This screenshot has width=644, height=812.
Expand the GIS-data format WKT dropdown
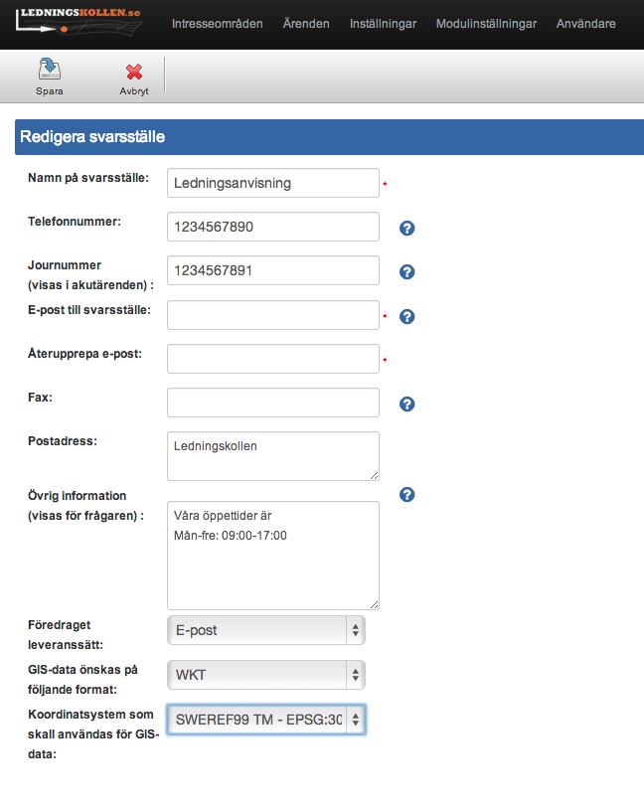point(266,676)
